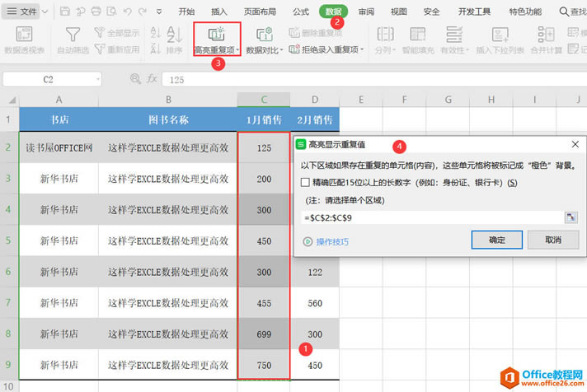
Task: Switch to the 公式 tab
Action: pyautogui.click(x=301, y=12)
